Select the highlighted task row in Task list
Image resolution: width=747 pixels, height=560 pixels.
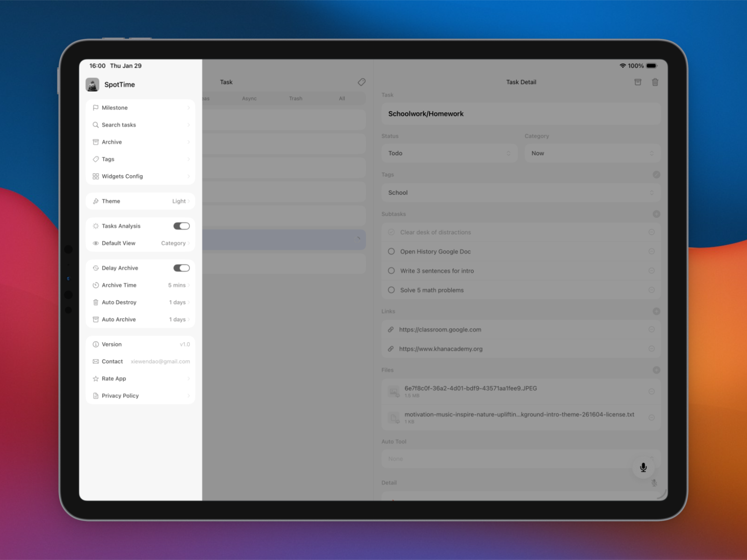[x=284, y=240]
